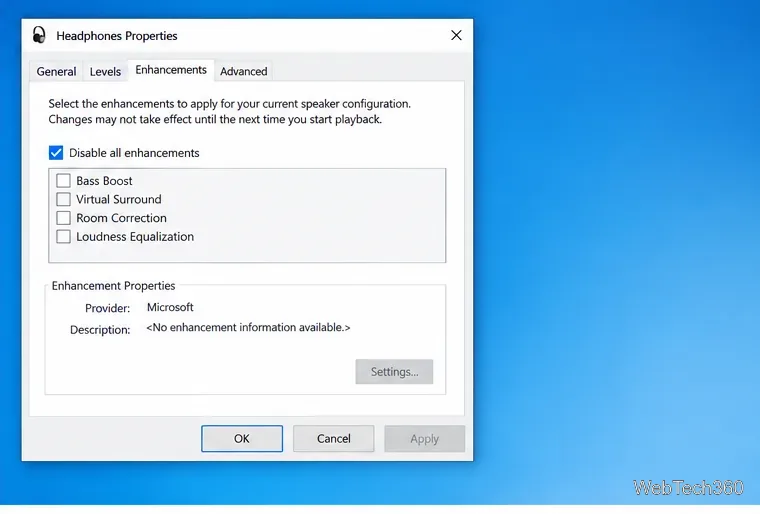Click the 'Description:' label
The image size is (760, 514).
tap(100, 330)
